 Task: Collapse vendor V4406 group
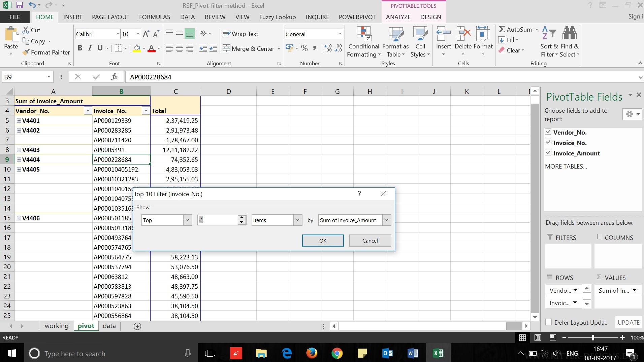click(19, 218)
